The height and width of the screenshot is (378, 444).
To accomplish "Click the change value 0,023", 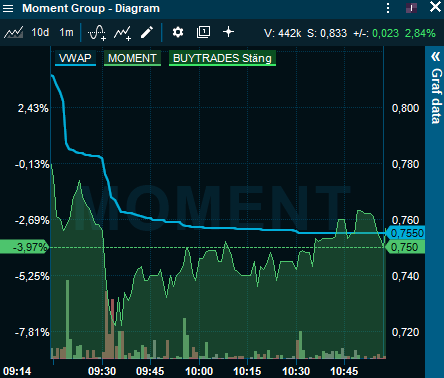I will pyautogui.click(x=385, y=33).
